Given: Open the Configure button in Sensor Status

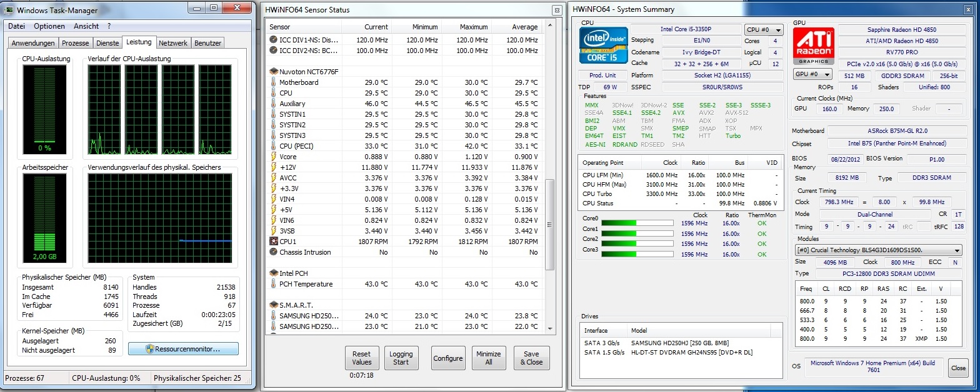Looking at the screenshot, I should (448, 358).
